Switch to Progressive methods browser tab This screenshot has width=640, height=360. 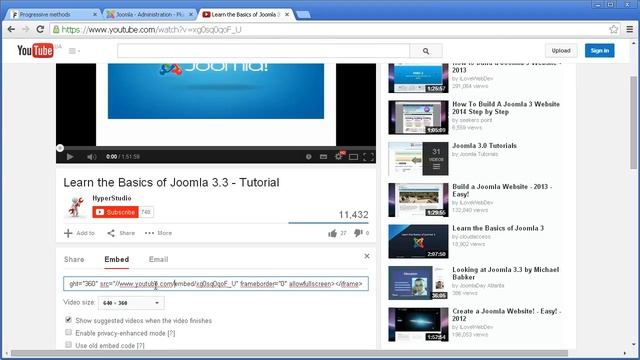coord(53,14)
